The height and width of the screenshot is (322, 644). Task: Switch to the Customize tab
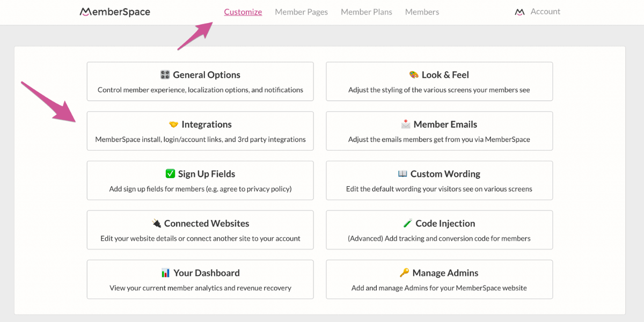tap(243, 12)
